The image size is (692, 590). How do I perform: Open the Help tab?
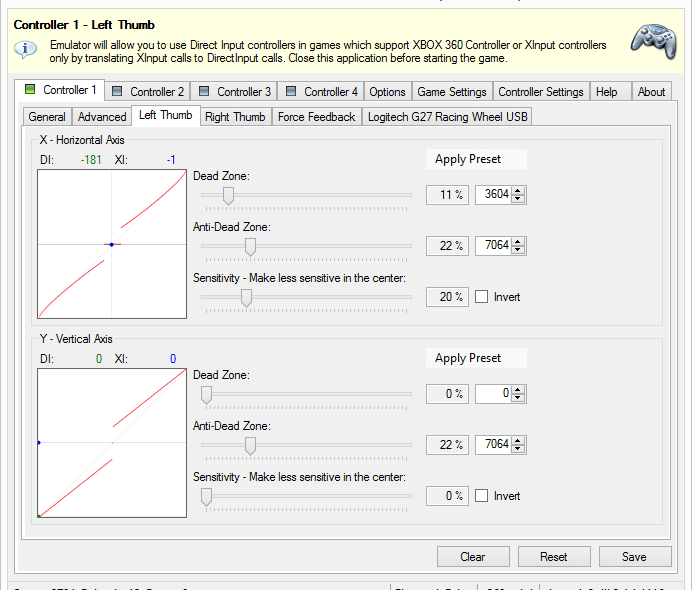[x=611, y=92]
